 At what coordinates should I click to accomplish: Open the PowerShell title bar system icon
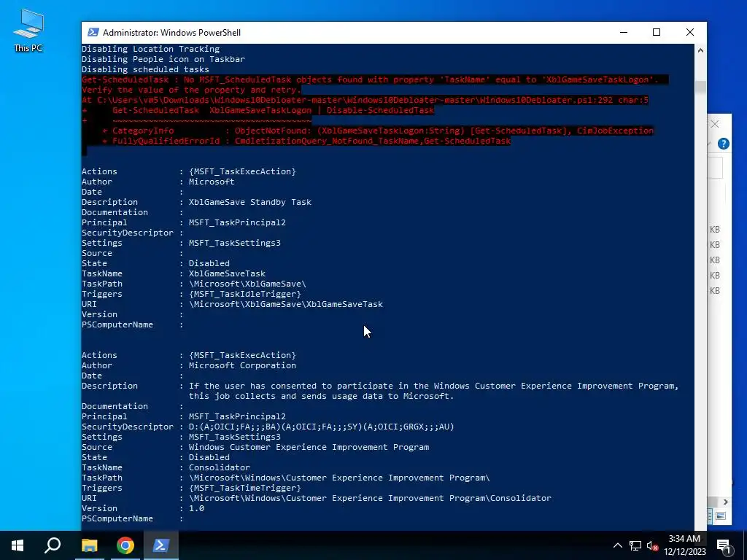[93, 32]
